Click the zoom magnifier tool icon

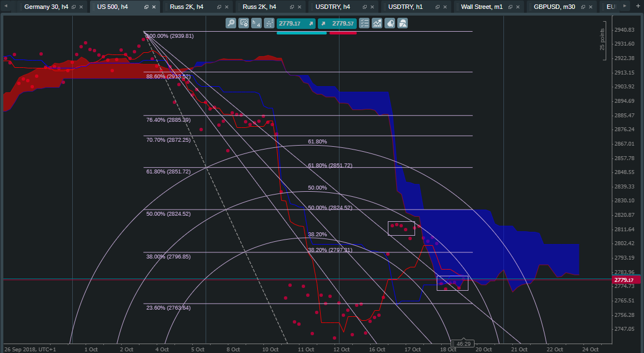point(231,23)
